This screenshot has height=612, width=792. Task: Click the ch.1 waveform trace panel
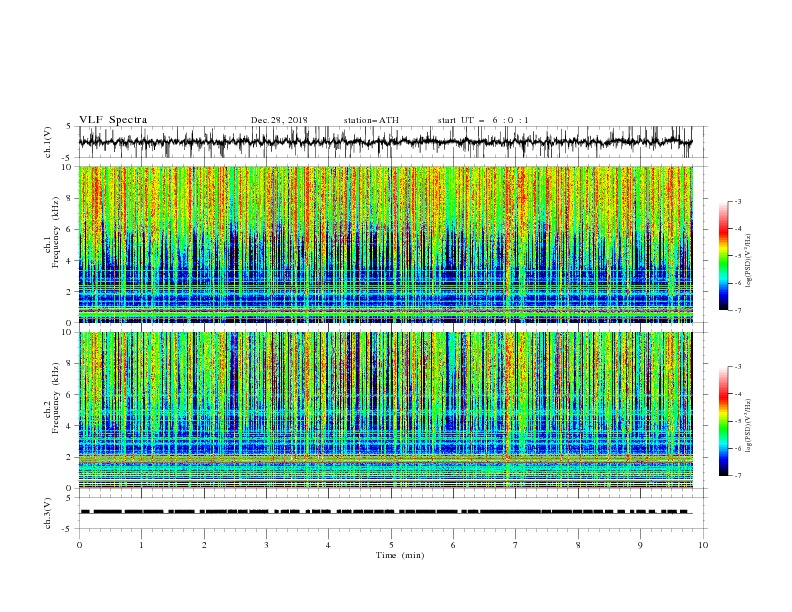point(391,142)
